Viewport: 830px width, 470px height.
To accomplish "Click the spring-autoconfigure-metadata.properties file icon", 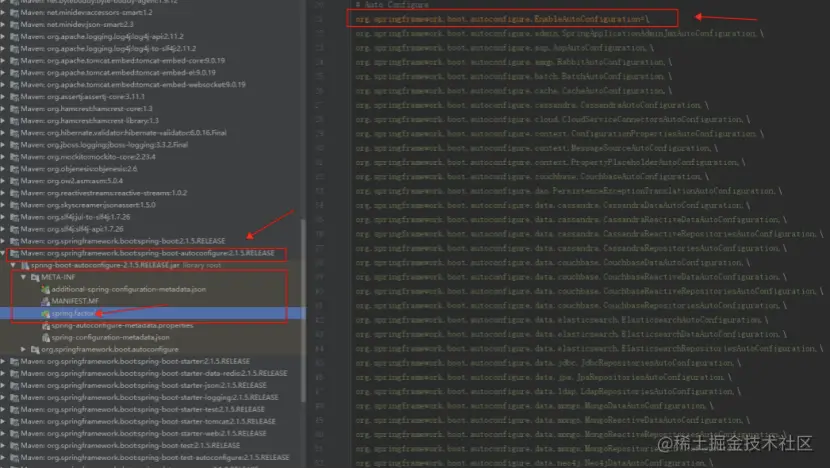I will pos(46,326).
